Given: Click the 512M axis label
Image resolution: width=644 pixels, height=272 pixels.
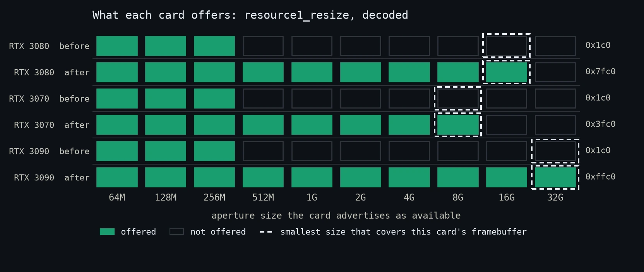Looking at the screenshot, I should (x=263, y=197).
